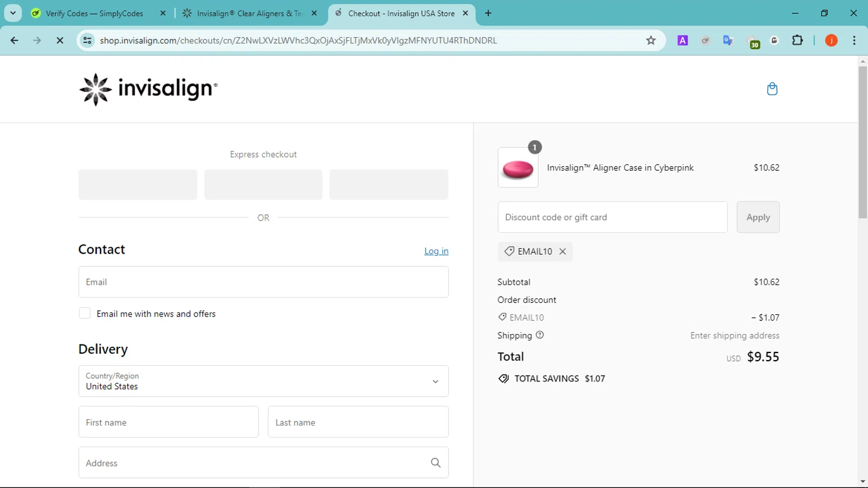
Task: Switch to the Verify Codes — SimplyCodes tab
Action: [x=94, y=13]
